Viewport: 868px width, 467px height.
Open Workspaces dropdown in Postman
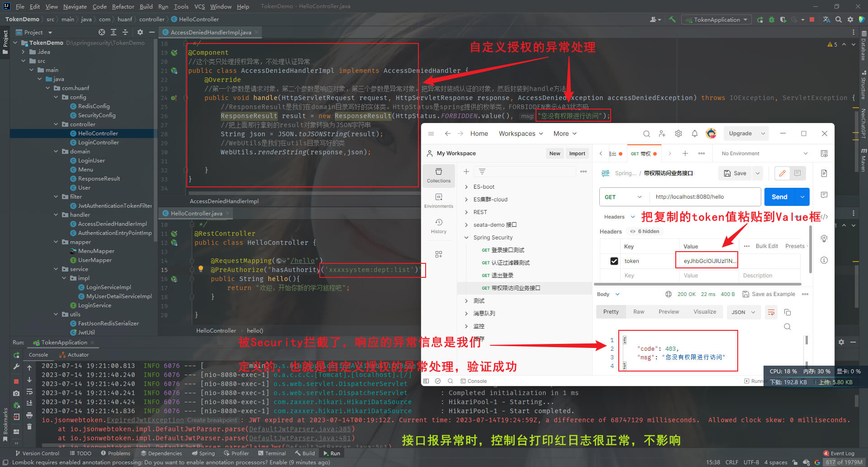[521, 133]
